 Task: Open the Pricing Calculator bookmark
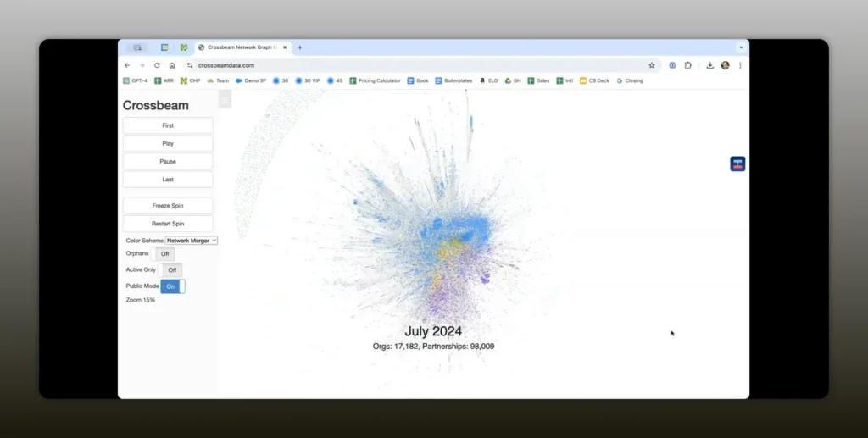(375, 81)
